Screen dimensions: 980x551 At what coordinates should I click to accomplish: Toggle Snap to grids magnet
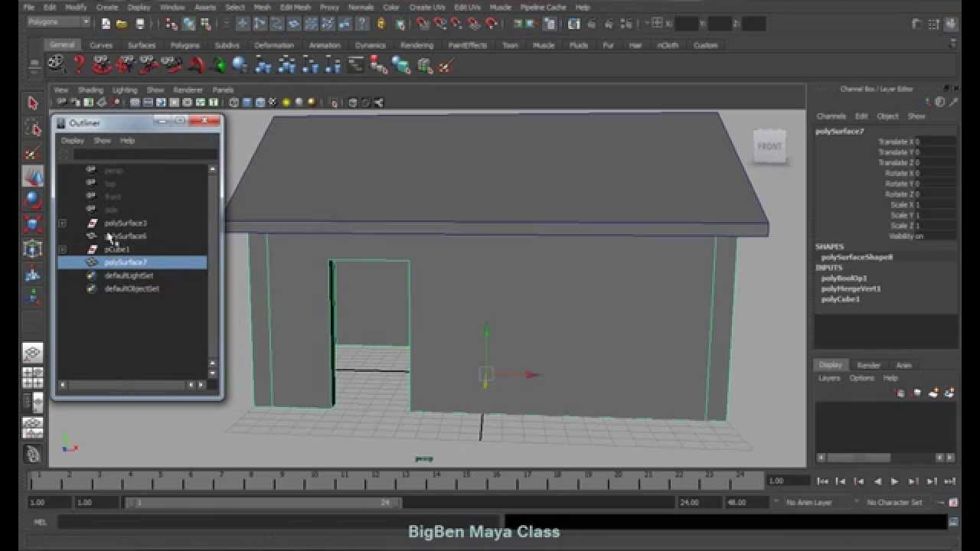423,24
